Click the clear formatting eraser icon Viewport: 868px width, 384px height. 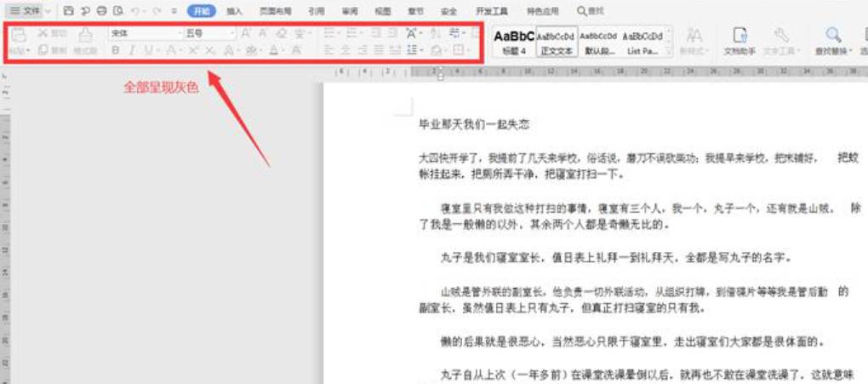tap(281, 34)
